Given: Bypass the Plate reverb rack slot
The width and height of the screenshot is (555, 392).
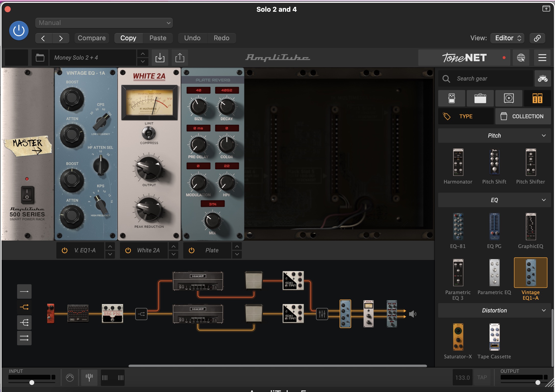Looking at the screenshot, I should [x=192, y=250].
